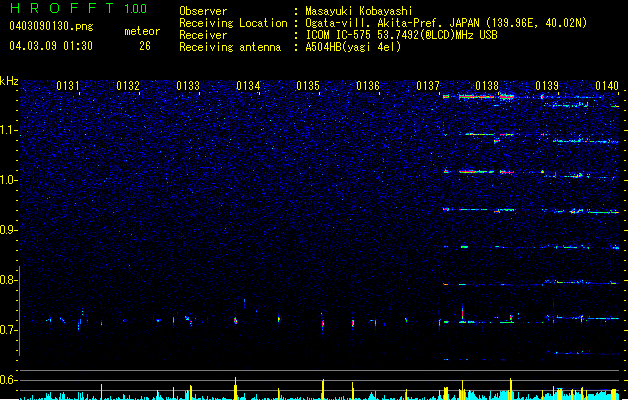Click the ICOM IC-575 receiver text

coord(401,35)
